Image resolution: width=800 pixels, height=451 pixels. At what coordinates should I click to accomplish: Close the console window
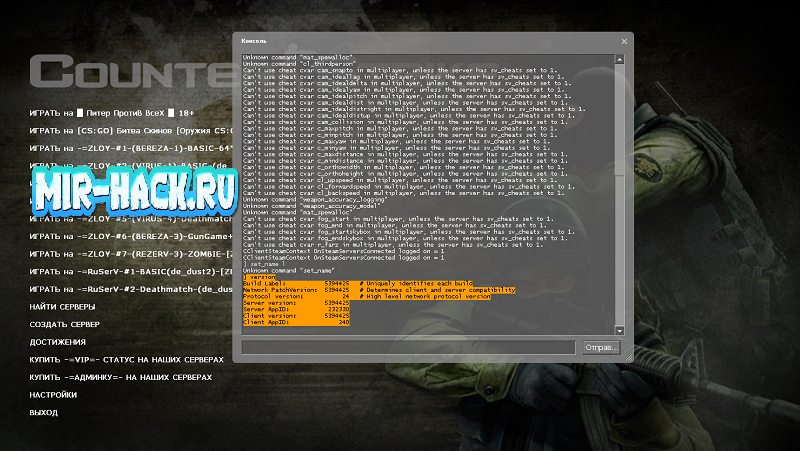[624, 41]
